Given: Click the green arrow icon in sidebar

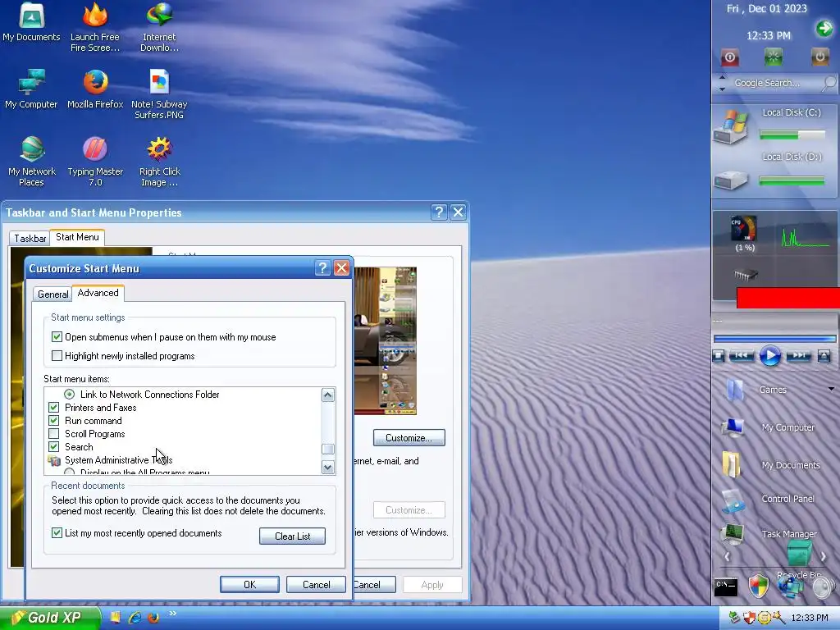Looking at the screenshot, I should tap(824, 28).
